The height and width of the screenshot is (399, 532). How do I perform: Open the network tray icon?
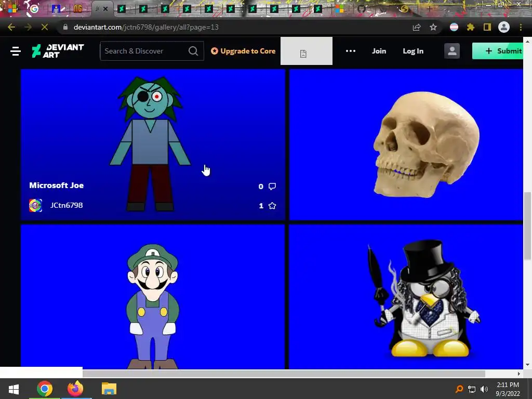coord(472,389)
